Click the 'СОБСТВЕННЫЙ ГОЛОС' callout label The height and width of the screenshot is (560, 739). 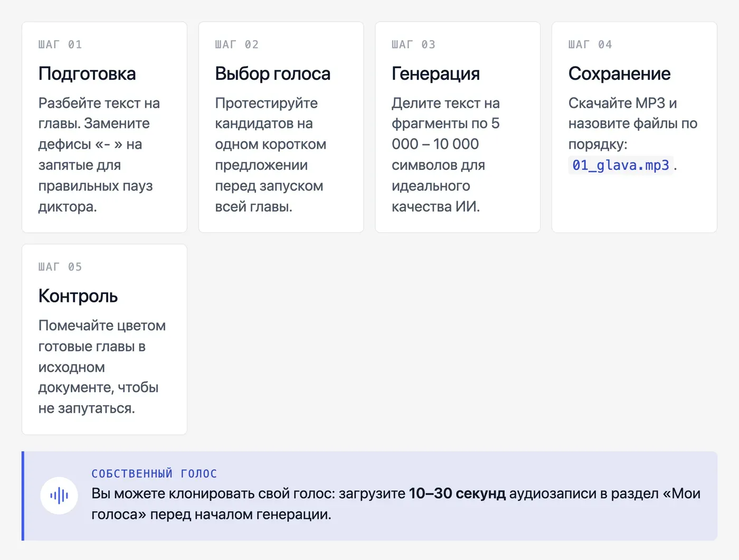point(154,473)
